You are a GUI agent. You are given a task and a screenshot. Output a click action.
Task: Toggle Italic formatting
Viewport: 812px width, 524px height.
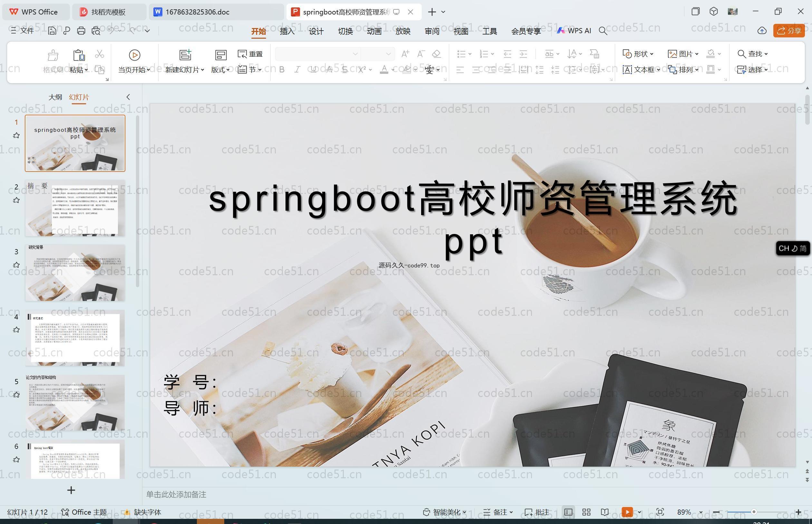pyautogui.click(x=297, y=70)
